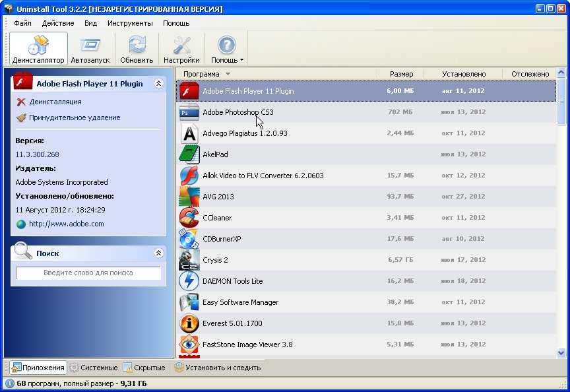570x392 pixels.
Task: Open Настройки settings from toolbar
Action: point(181,49)
